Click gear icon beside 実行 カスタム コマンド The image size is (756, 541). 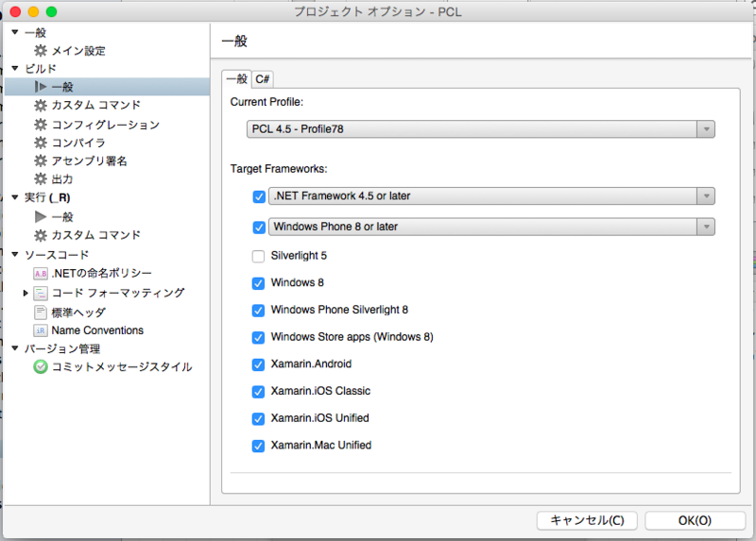[41, 235]
